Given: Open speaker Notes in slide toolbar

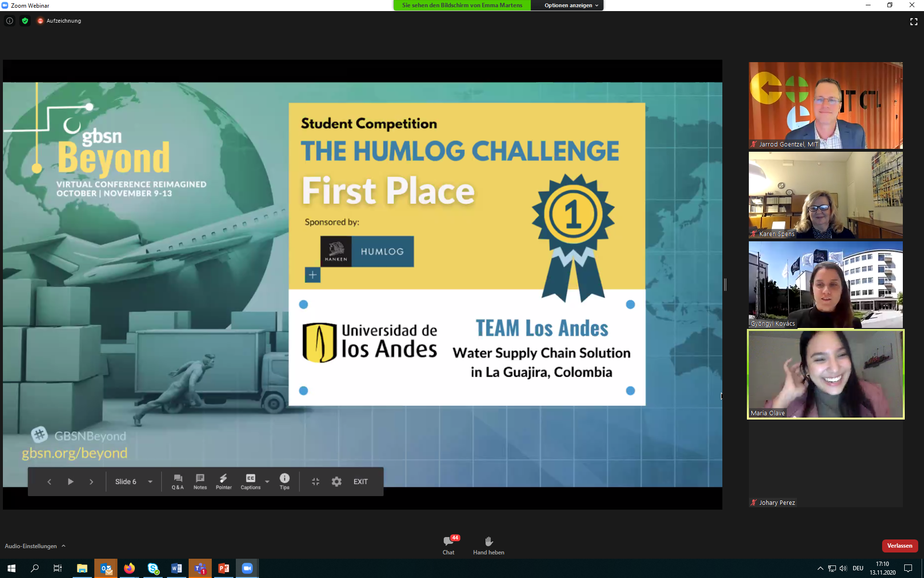Looking at the screenshot, I should 200,481.
